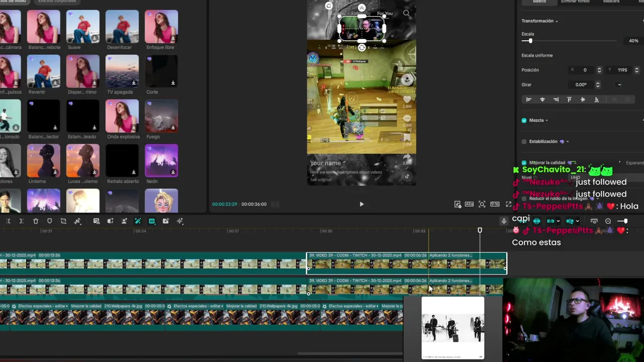Image resolution: width=644 pixels, height=362 pixels.
Task: Click the split-right bracket icon
Action: point(22,221)
